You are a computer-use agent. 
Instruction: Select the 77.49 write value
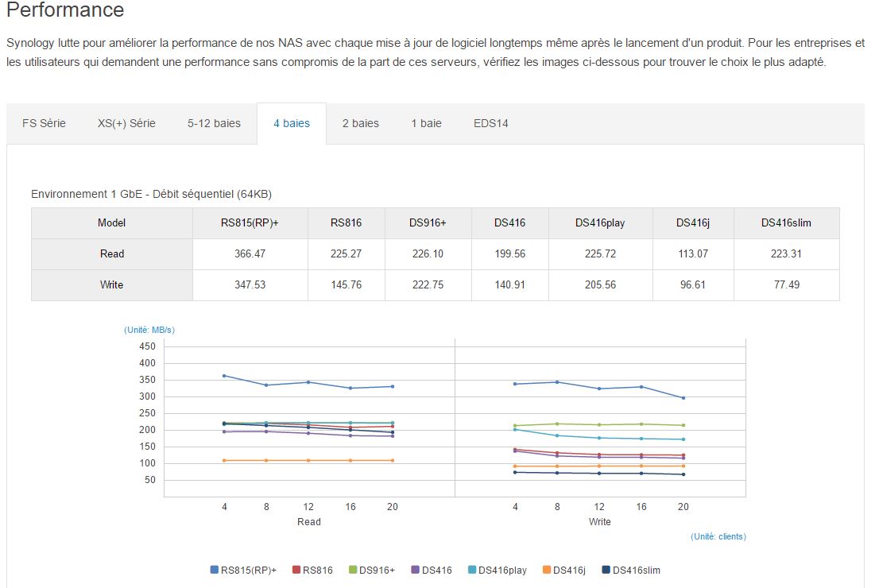787,284
